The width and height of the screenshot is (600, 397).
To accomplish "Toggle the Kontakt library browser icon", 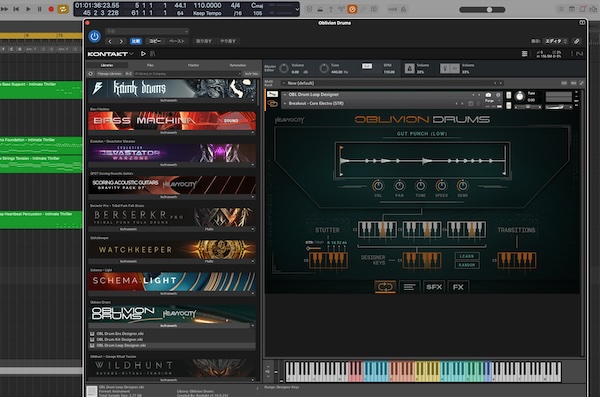I will pos(153,54).
